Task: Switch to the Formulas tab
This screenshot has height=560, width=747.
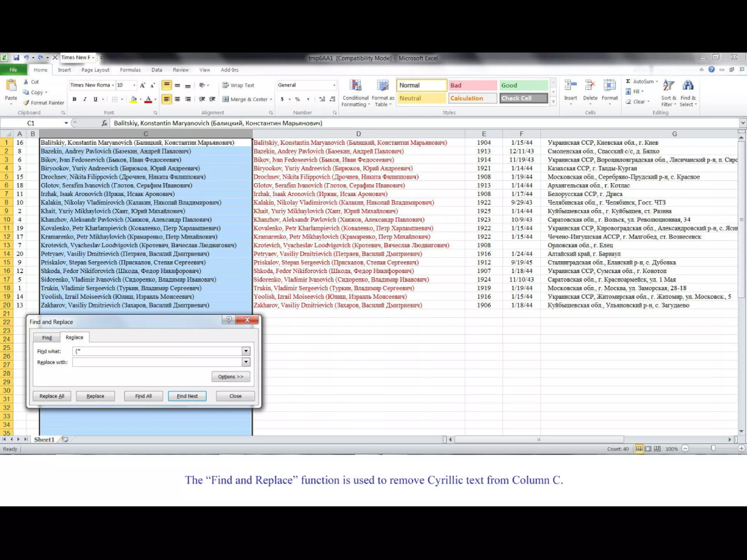Action: [130, 70]
